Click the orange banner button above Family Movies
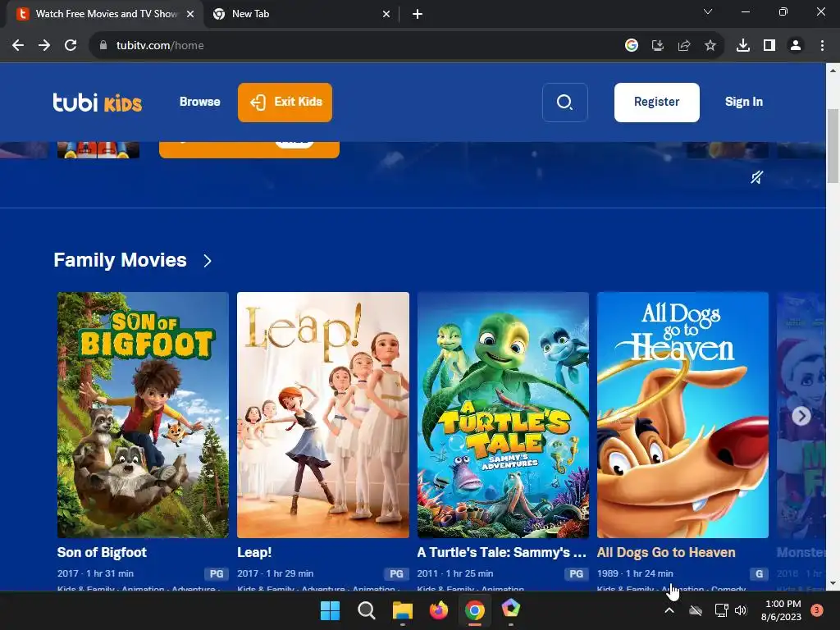The image size is (840, 630). pos(249,149)
